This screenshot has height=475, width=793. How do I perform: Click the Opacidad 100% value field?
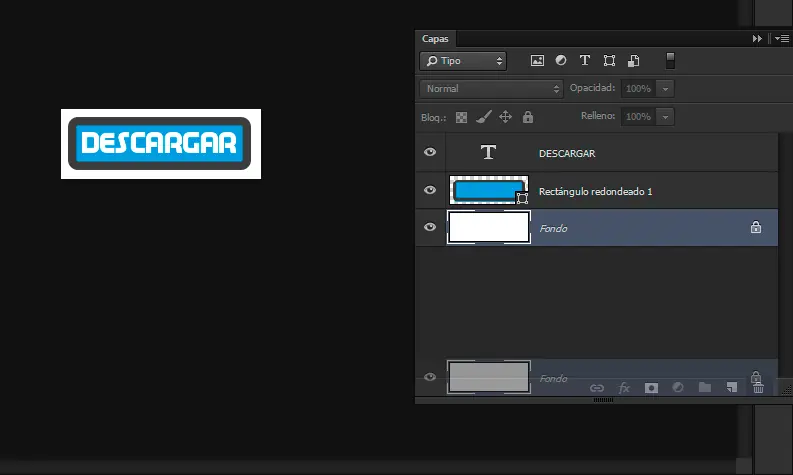tap(638, 89)
